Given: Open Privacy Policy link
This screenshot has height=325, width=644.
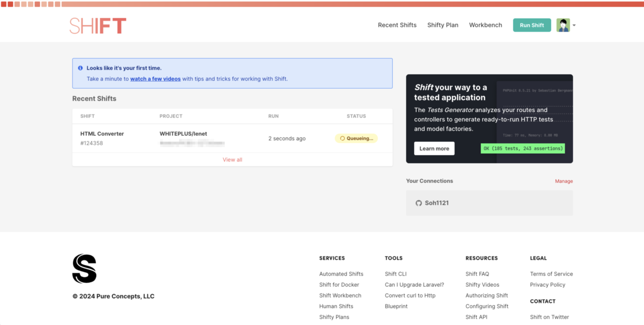Looking at the screenshot, I should (548, 285).
